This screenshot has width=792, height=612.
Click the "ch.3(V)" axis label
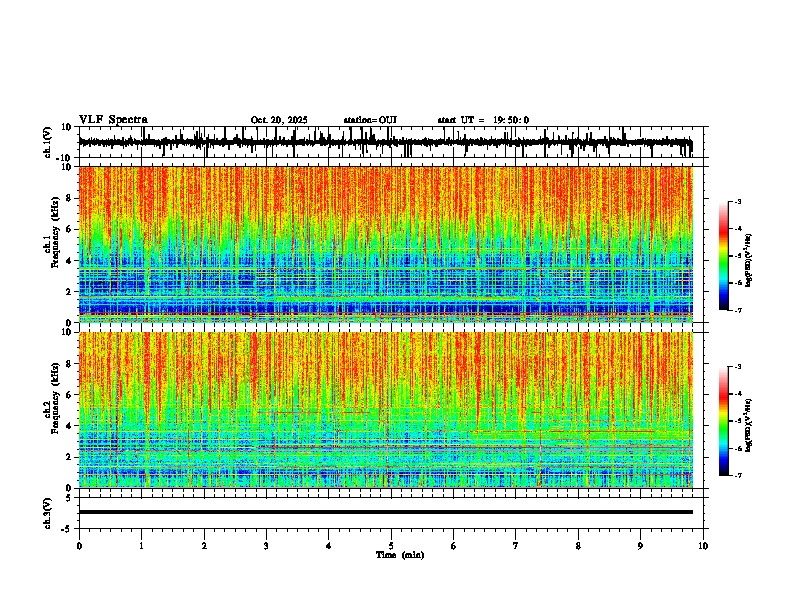pyautogui.click(x=48, y=513)
